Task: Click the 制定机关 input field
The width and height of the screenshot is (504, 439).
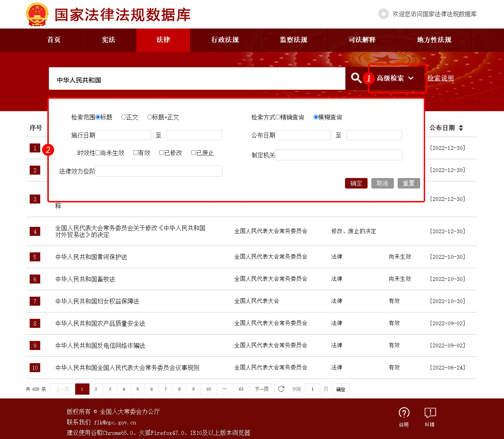Action: tap(339, 155)
